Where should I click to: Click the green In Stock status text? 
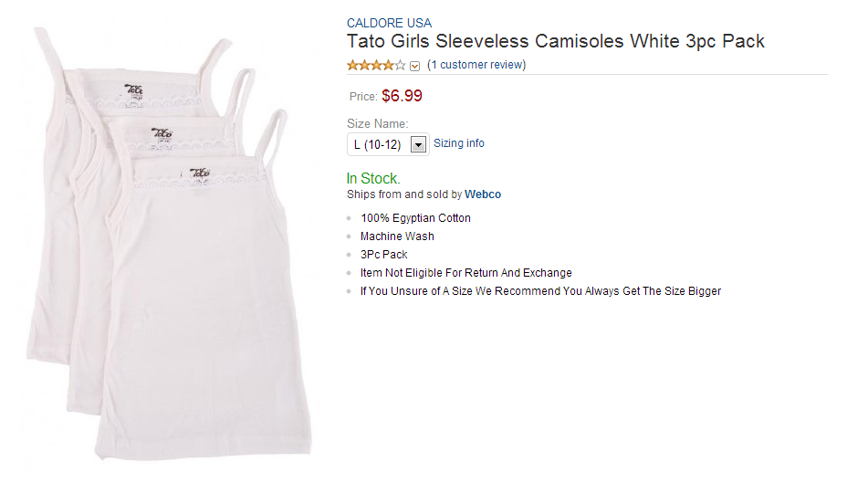click(x=373, y=178)
